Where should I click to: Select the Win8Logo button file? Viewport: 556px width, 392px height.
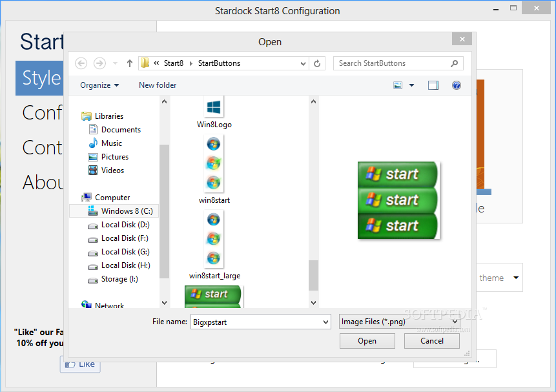point(214,107)
